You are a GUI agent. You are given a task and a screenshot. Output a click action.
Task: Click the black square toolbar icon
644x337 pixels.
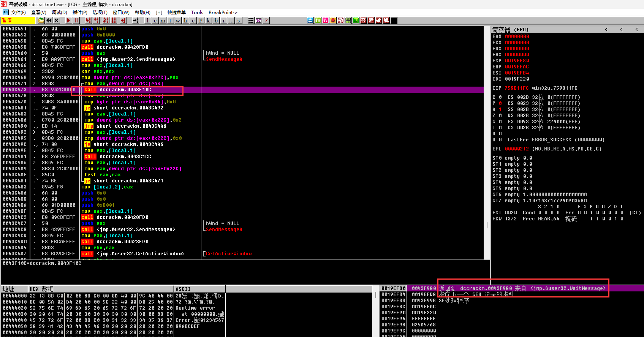[394, 21]
